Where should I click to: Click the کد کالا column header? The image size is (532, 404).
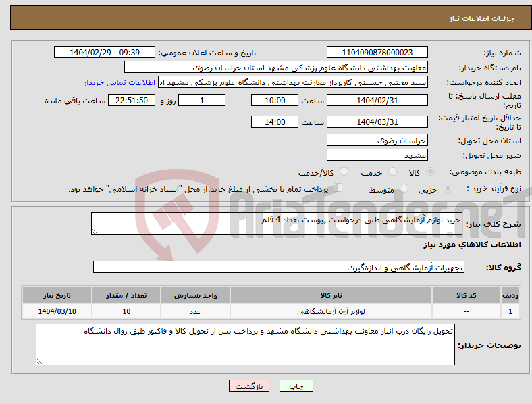[467, 295]
